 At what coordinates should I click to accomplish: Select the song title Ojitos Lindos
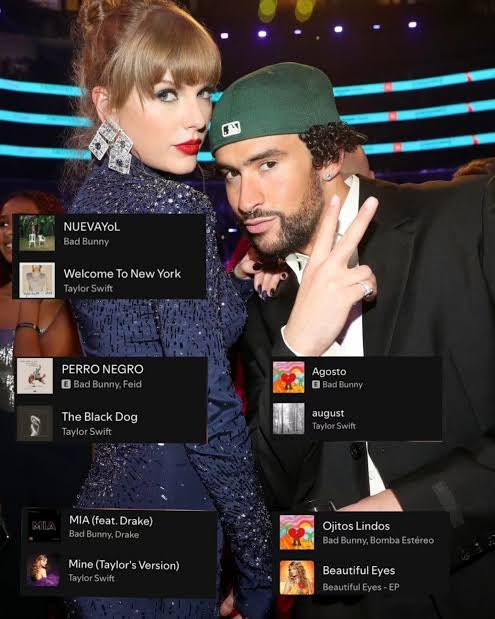(356, 526)
